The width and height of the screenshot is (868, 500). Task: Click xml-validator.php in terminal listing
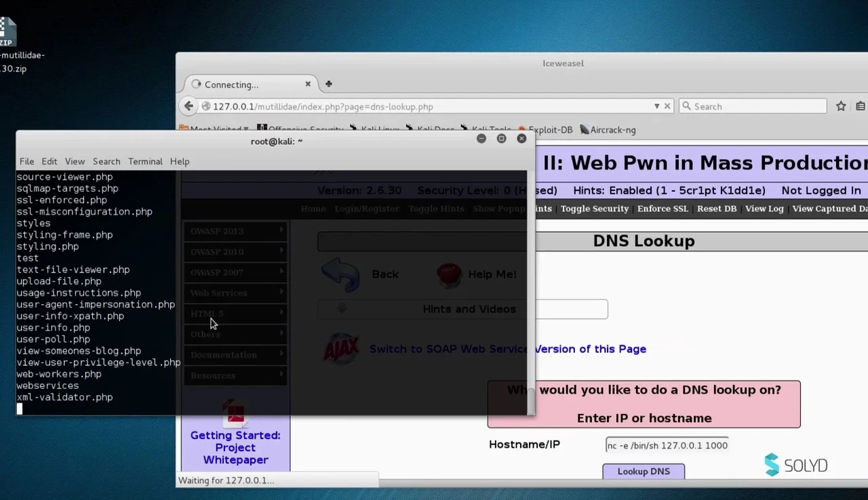point(64,397)
